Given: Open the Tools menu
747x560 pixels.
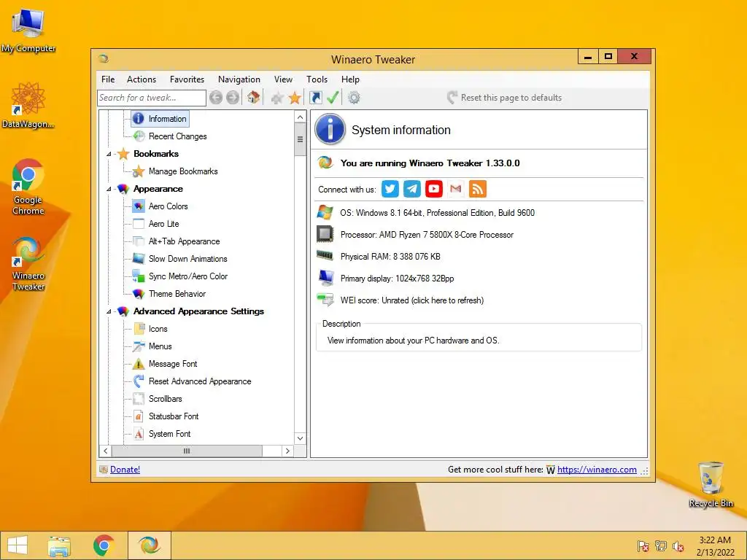Looking at the screenshot, I should (x=317, y=79).
